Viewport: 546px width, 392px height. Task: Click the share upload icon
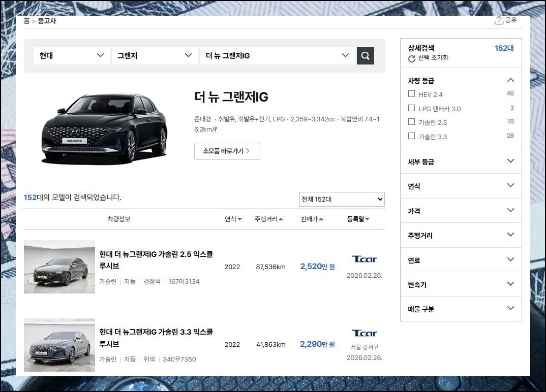499,20
